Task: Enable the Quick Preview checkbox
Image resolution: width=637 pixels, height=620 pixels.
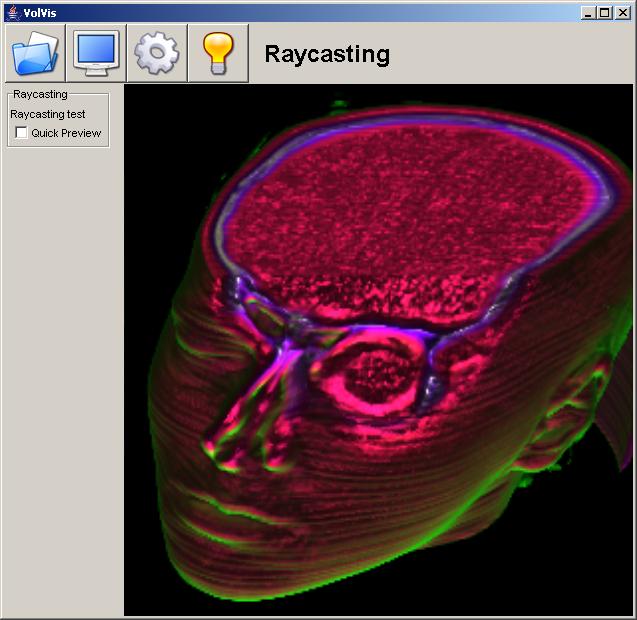Action: (22, 133)
